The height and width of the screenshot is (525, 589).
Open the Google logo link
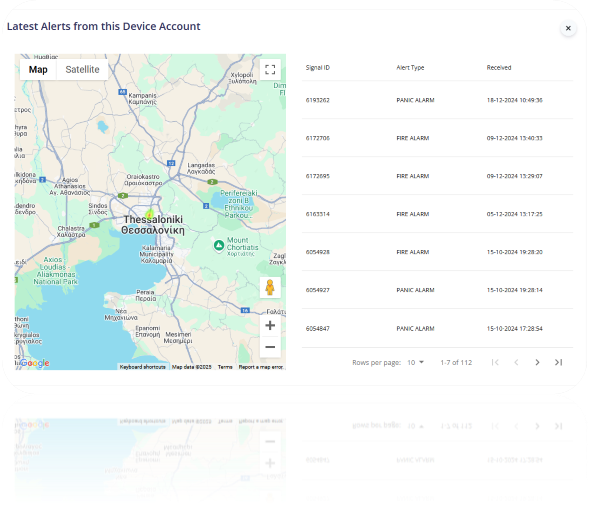point(34,363)
